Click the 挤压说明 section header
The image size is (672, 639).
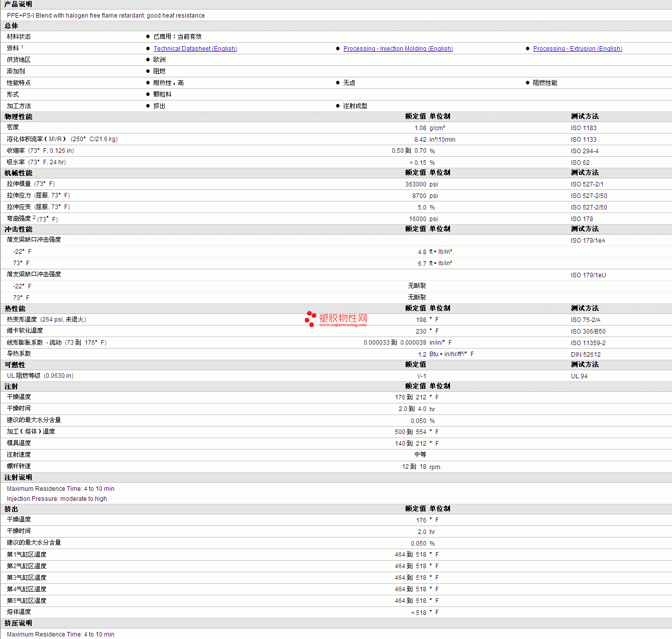tap(19, 623)
